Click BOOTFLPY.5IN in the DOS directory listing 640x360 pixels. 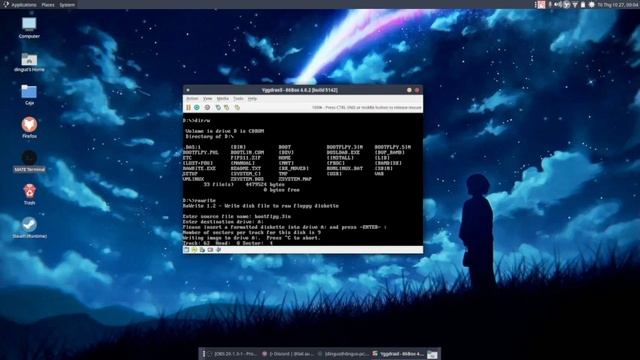pyautogui.click(x=393, y=147)
